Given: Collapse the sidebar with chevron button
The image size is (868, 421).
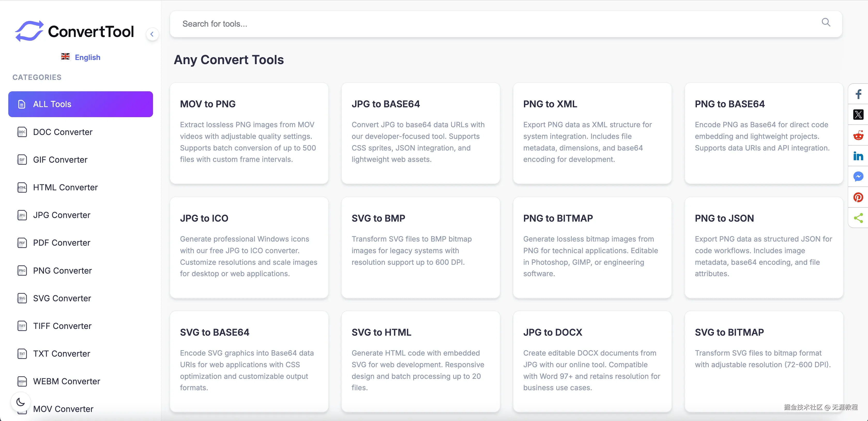Looking at the screenshot, I should [152, 34].
